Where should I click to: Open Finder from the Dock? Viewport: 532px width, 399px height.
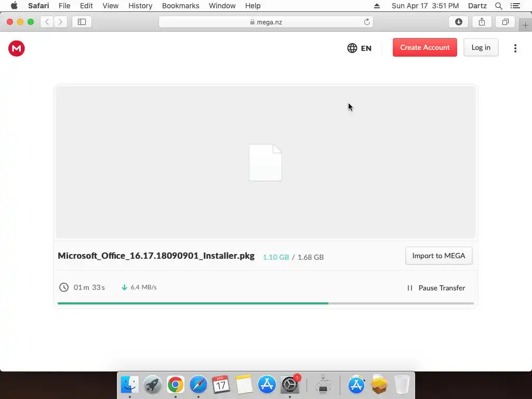129,385
